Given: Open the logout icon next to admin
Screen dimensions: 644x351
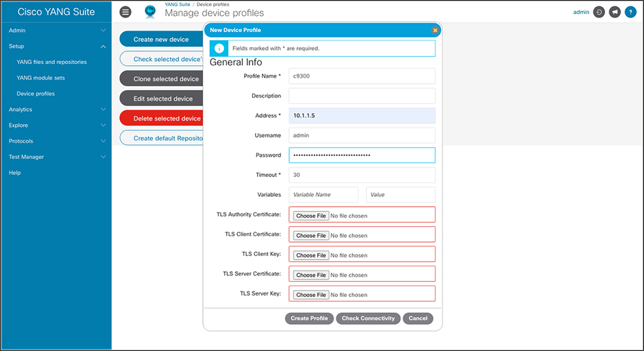Looking at the screenshot, I should point(599,12).
